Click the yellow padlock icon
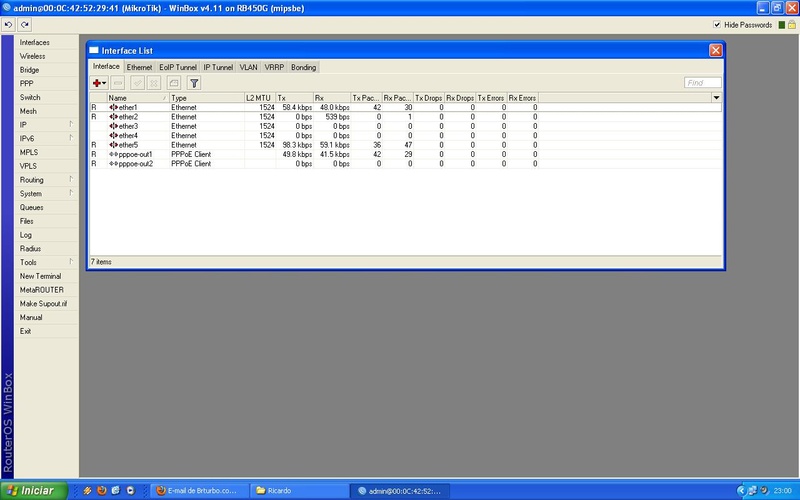 click(791, 24)
